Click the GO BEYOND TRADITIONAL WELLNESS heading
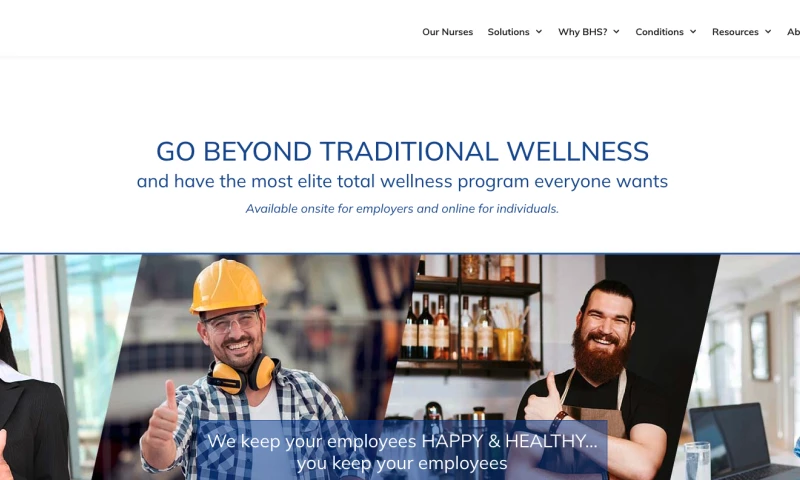 pyautogui.click(x=402, y=151)
